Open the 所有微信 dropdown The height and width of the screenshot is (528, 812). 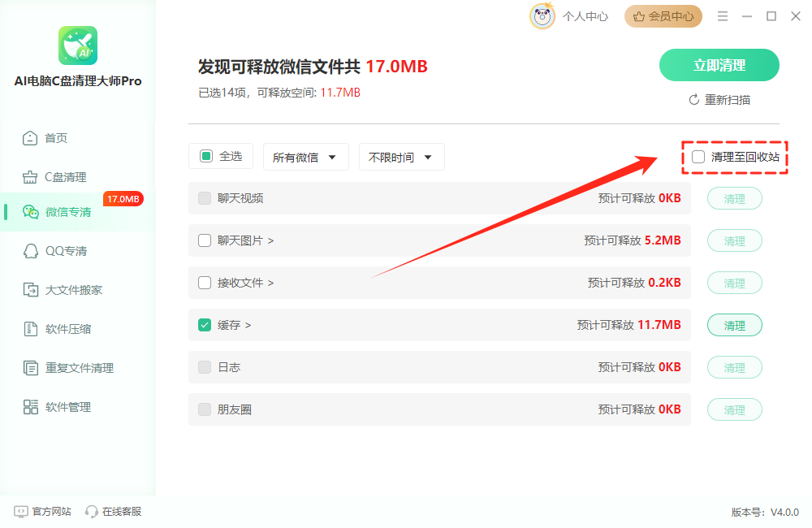point(305,157)
